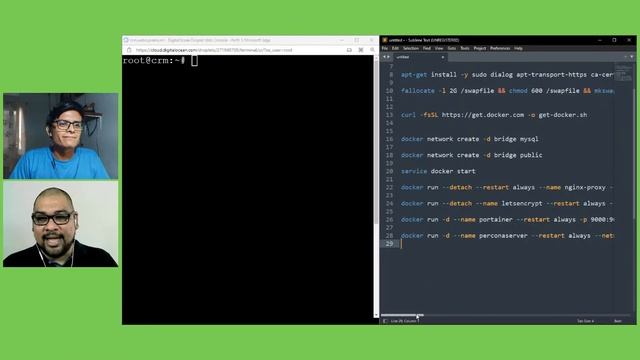Click the docker network create bridge mysql line
The height and width of the screenshot is (360, 640).
[x=470, y=139]
